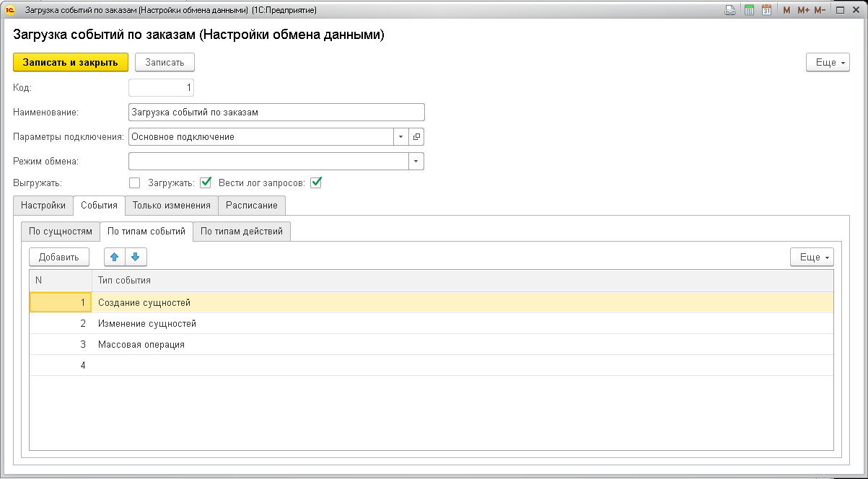Click the print icon in title bar
868x479 pixels.
(x=730, y=10)
